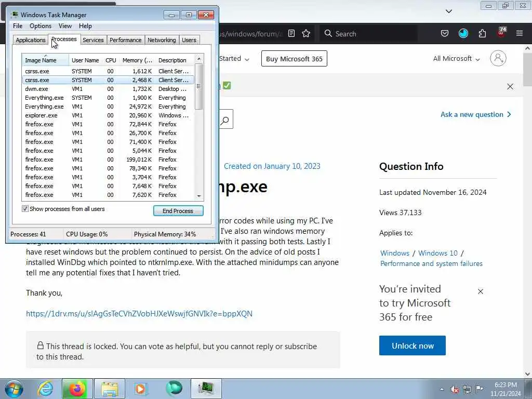
Task: Open Windows Start orb
Action: 14,389
